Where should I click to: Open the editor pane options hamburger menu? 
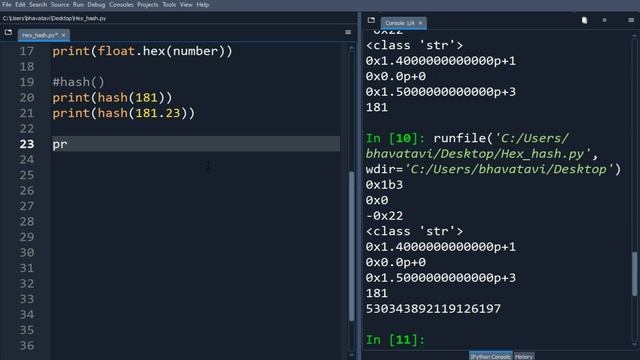(348, 32)
